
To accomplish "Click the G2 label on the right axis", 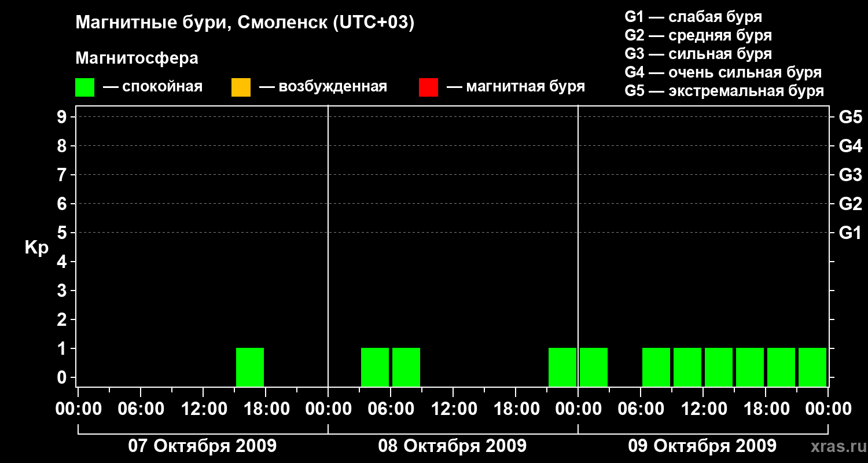I will tap(851, 204).
